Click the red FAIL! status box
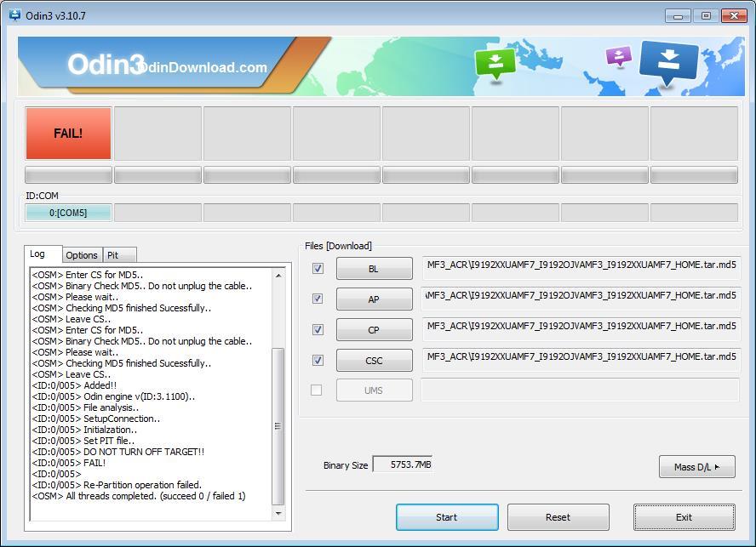The width and height of the screenshot is (756, 547). point(68,133)
